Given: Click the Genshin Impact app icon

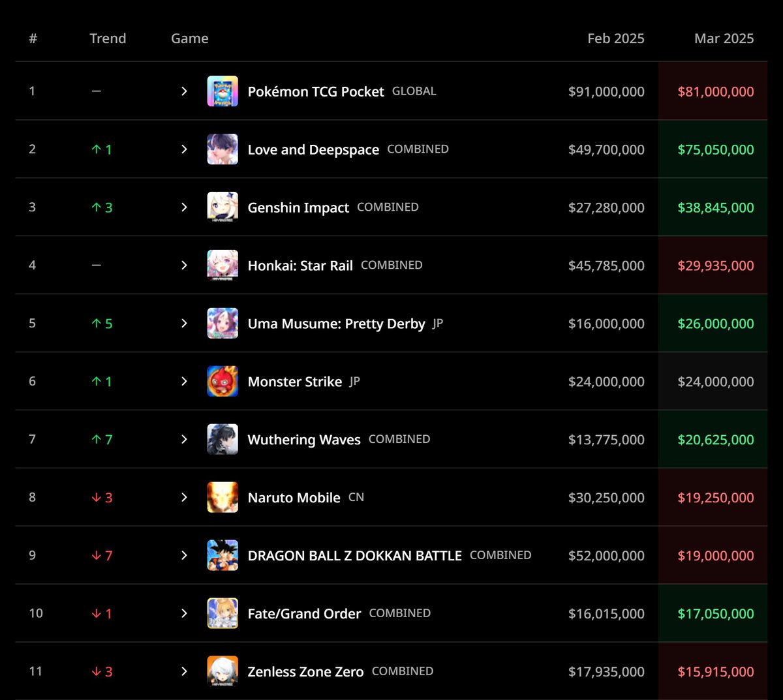Looking at the screenshot, I should tap(223, 207).
